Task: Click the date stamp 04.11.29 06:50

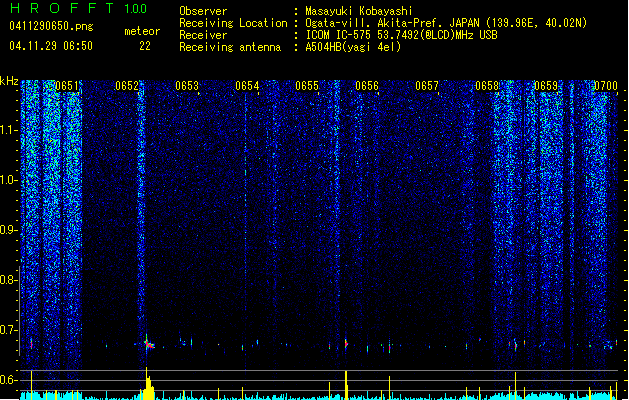Action: tap(51, 46)
